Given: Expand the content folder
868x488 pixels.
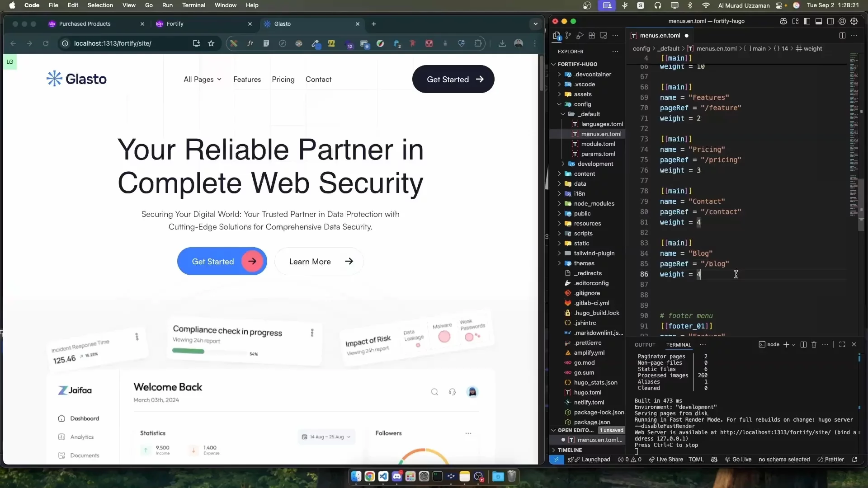Looking at the screenshot, I should coord(584,174).
